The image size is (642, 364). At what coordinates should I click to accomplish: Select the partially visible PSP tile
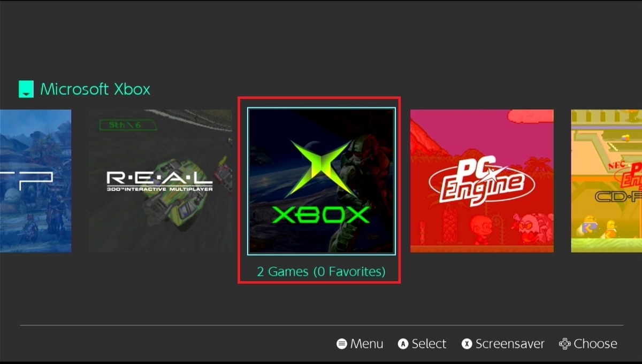35,181
